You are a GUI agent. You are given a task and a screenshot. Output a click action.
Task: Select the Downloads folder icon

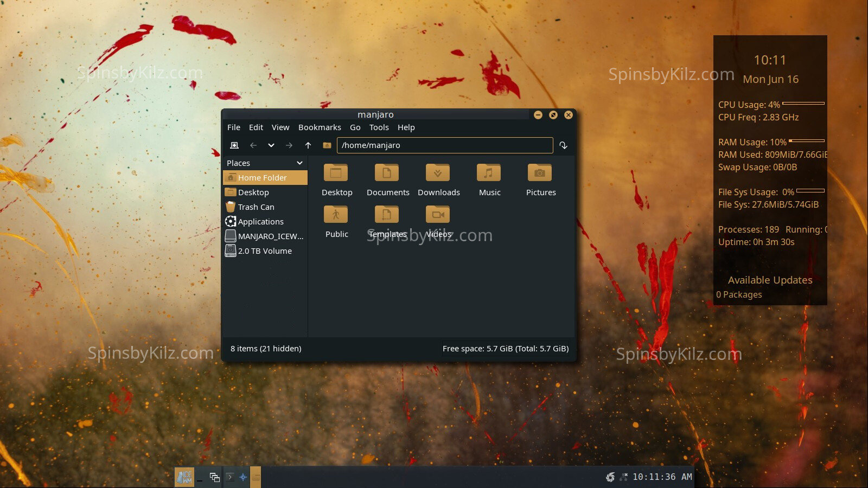coord(438,173)
